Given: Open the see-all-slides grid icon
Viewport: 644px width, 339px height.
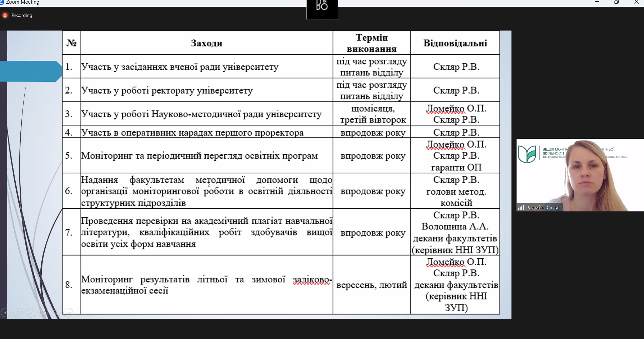Looking at the screenshot, I should pyautogui.click(x=43, y=313).
